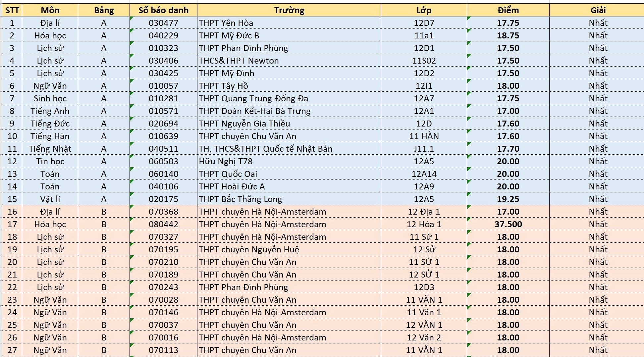Select THCS&THPT Newton cell
Screen dimensions: 644x357
coord(289,61)
